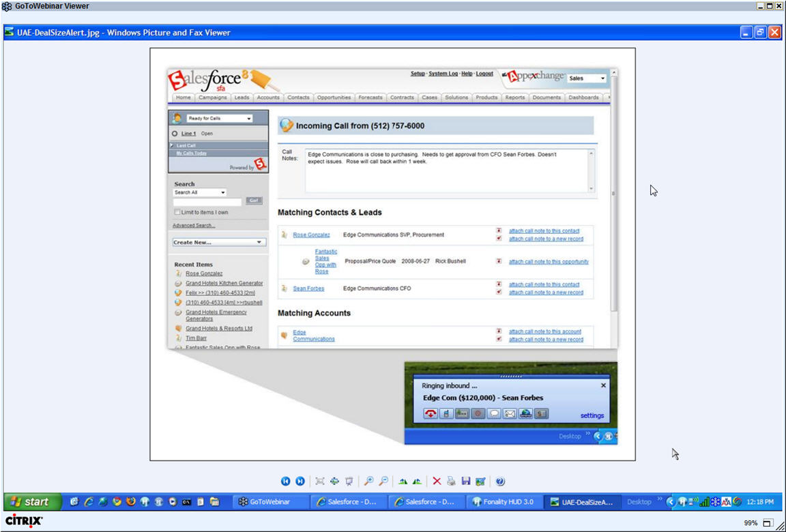Tick first checkbox beside Rose Gonzalez attach link
786x532 pixels.
[x=499, y=231]
